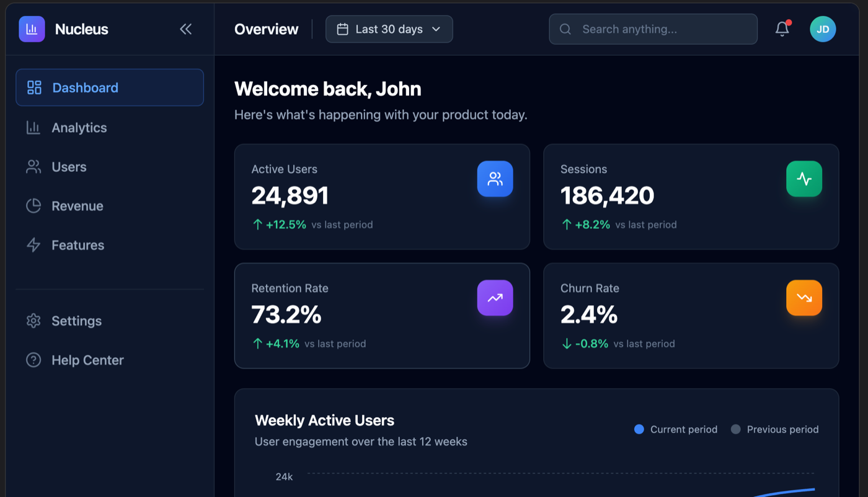The image size is (868, 497).
Task: Select the Churn Rate card
Action: 691,316
